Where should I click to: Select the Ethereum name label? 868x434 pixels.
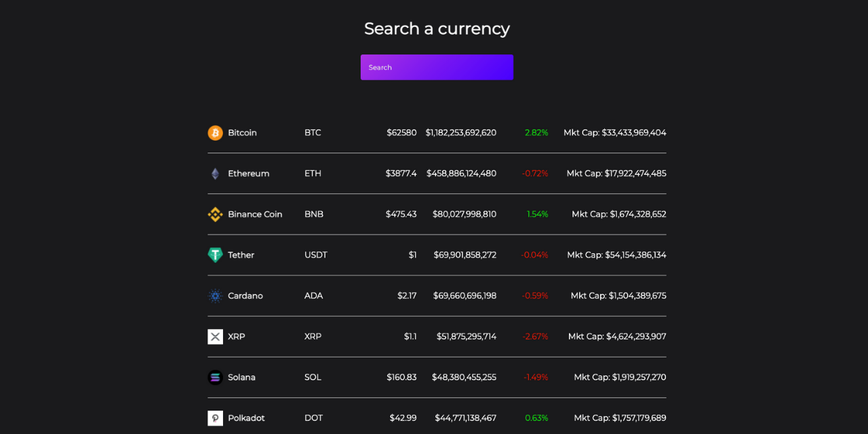click(x=248, y=174)
